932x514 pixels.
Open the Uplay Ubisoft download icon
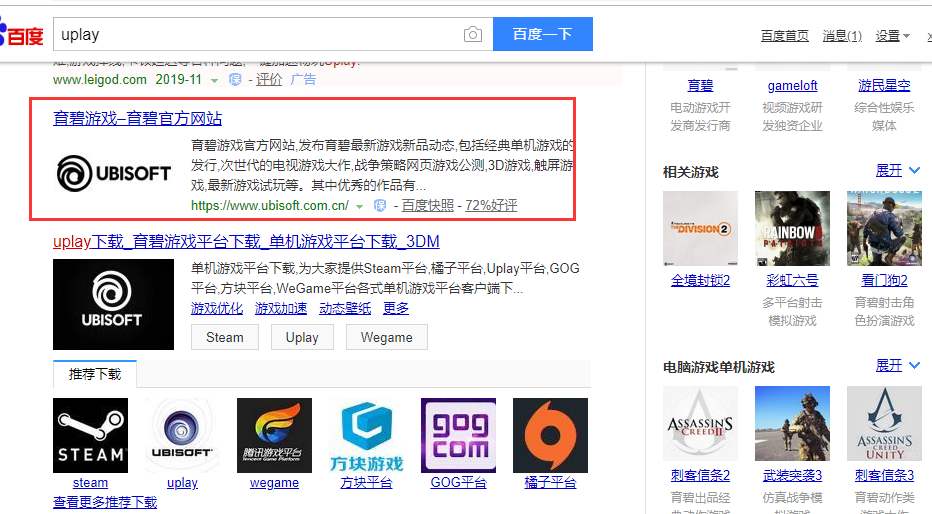coord(182,435)
